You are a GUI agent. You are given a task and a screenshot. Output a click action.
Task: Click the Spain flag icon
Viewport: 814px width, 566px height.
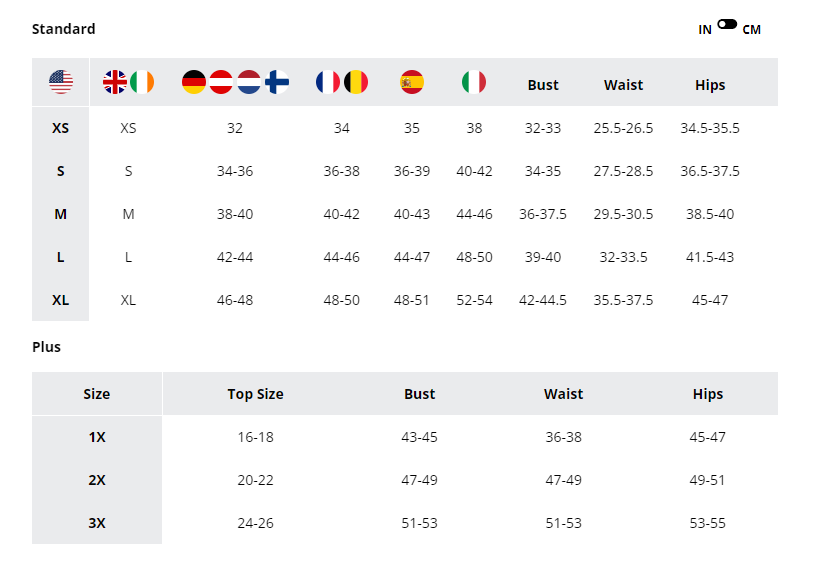pos(412,82)
